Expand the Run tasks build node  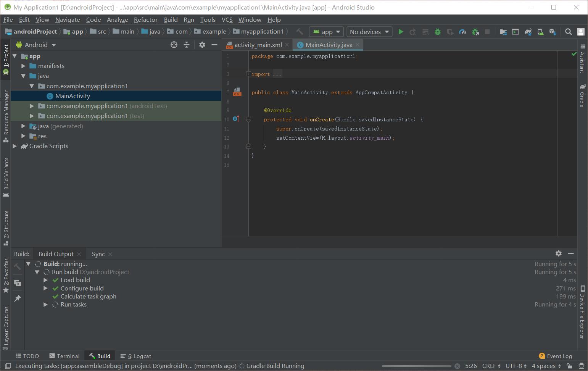point(45,305)
